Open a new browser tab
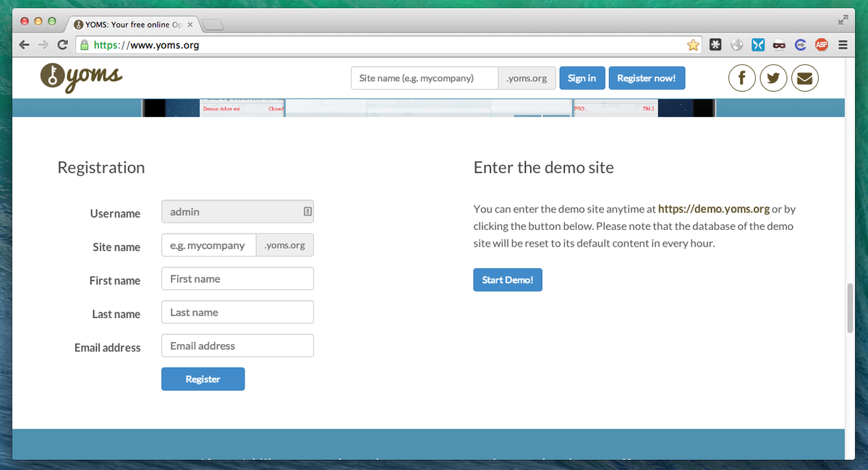 (x=213, y=25)
